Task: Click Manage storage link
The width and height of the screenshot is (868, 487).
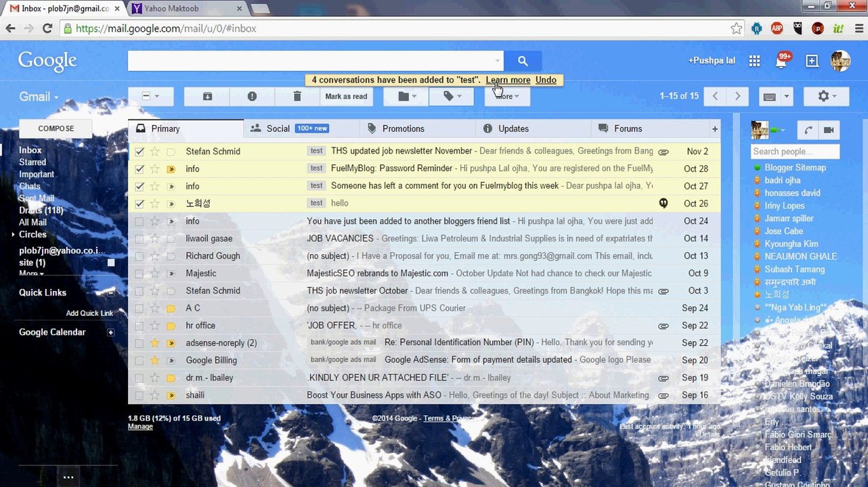Action: [140, 427]
